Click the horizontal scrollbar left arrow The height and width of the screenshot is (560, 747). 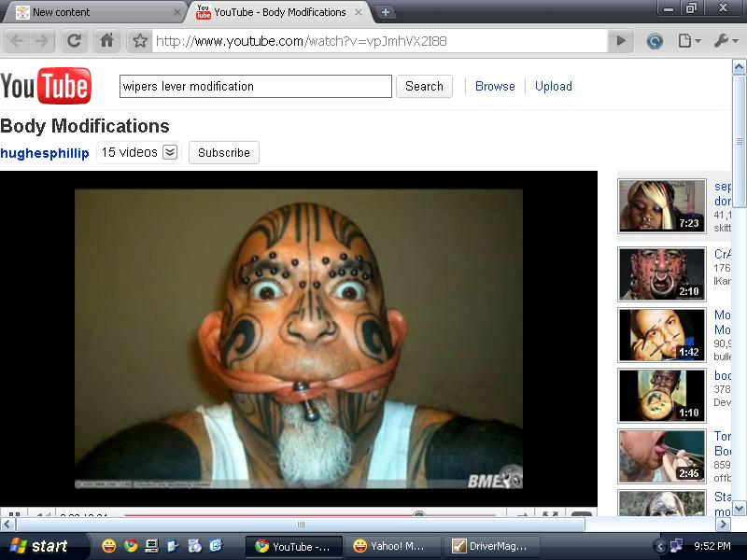[x=7, y=525]
